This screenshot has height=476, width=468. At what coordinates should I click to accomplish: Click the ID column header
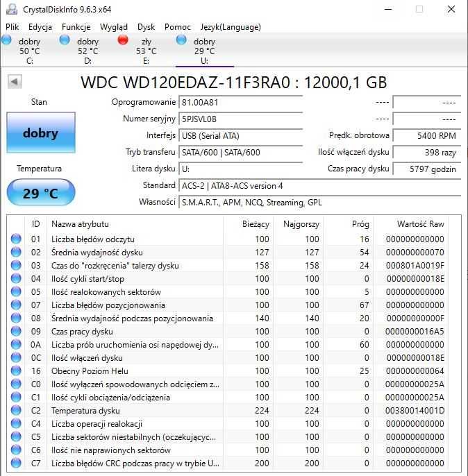click(x=36, y=224)
